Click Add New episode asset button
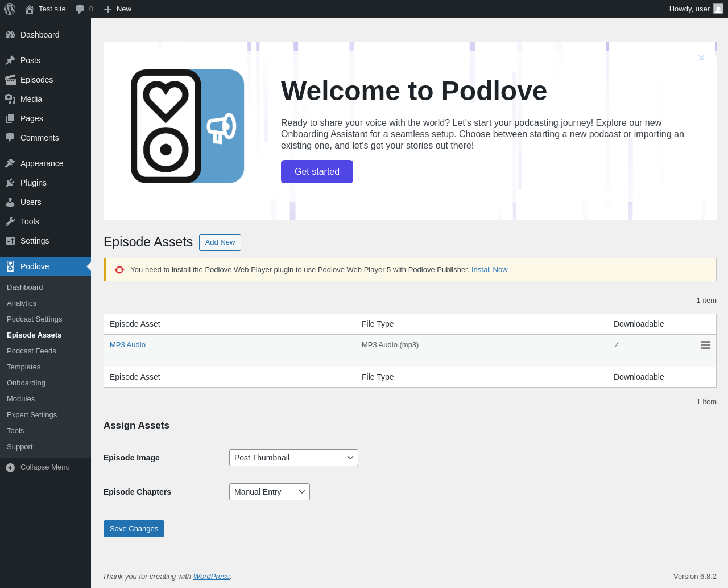Screen dimensions: 728x588 (220, 242)
